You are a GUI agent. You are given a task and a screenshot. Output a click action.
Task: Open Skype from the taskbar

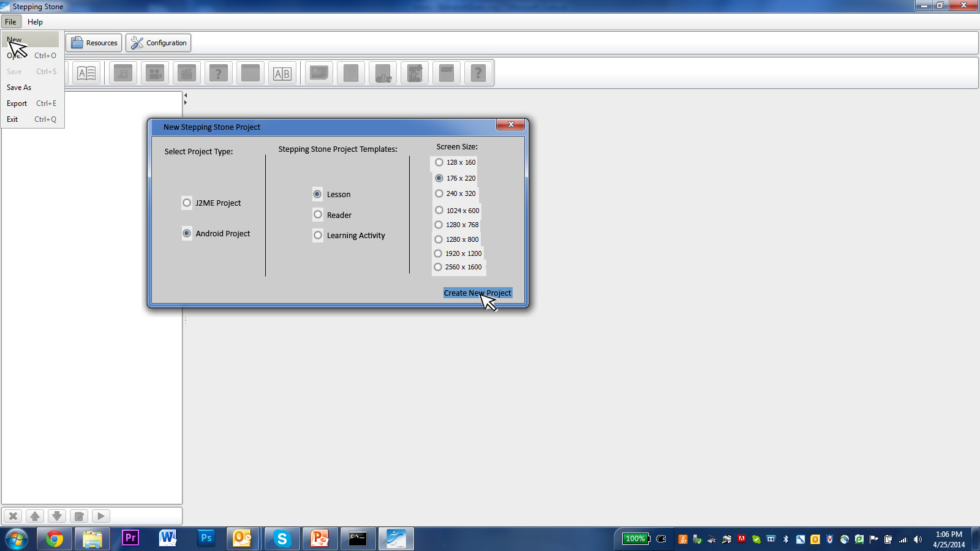coord(282,539)
